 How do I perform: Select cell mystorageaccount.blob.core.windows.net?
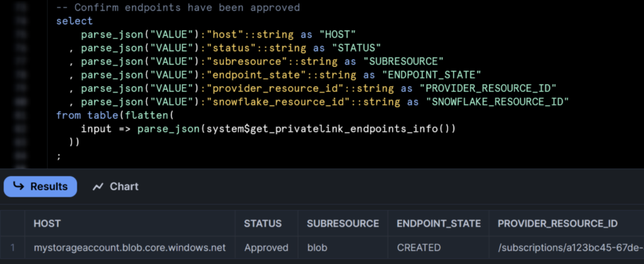pos(130,248)
